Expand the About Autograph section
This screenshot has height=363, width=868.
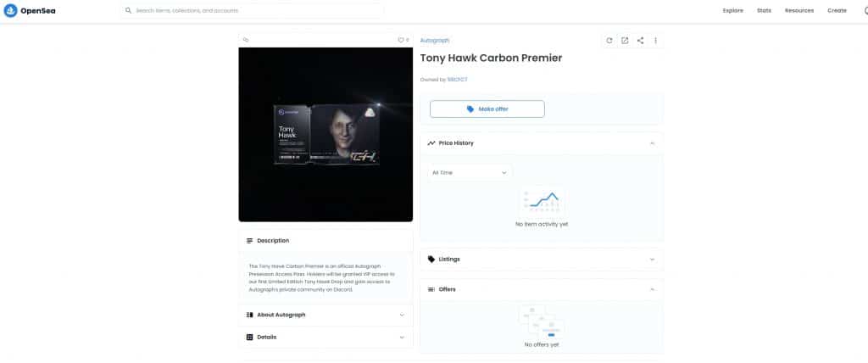point(325,315)
